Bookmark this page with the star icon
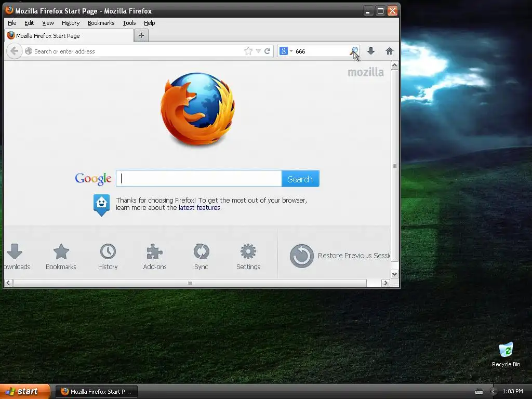The width and height of the screenshot is (532, 399). [x=248, y=51]
